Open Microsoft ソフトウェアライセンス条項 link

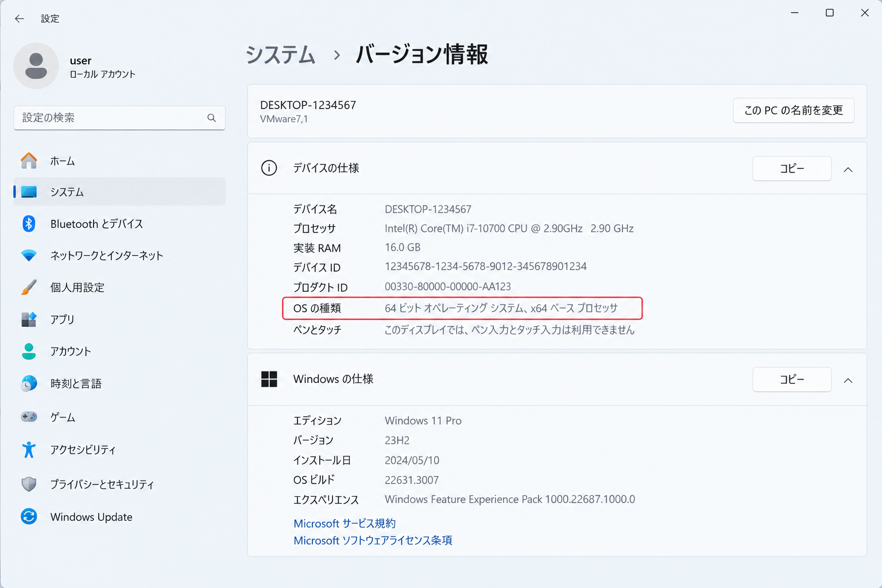click(373, 540)
